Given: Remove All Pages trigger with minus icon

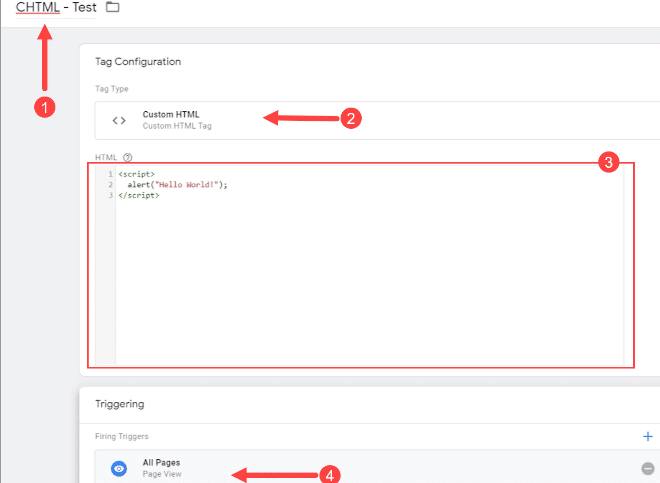Looking at the screenshot, I should (648, 468).
